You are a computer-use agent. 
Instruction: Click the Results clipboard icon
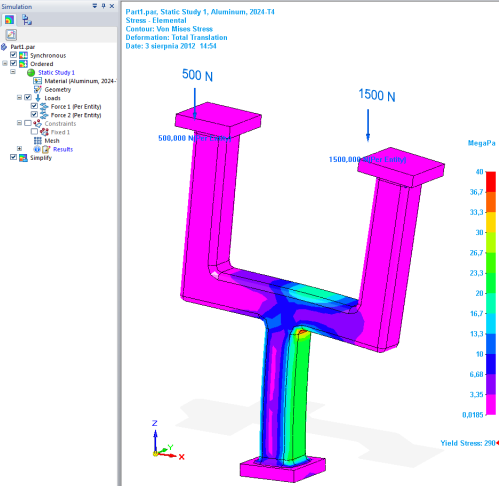(46, 149)
